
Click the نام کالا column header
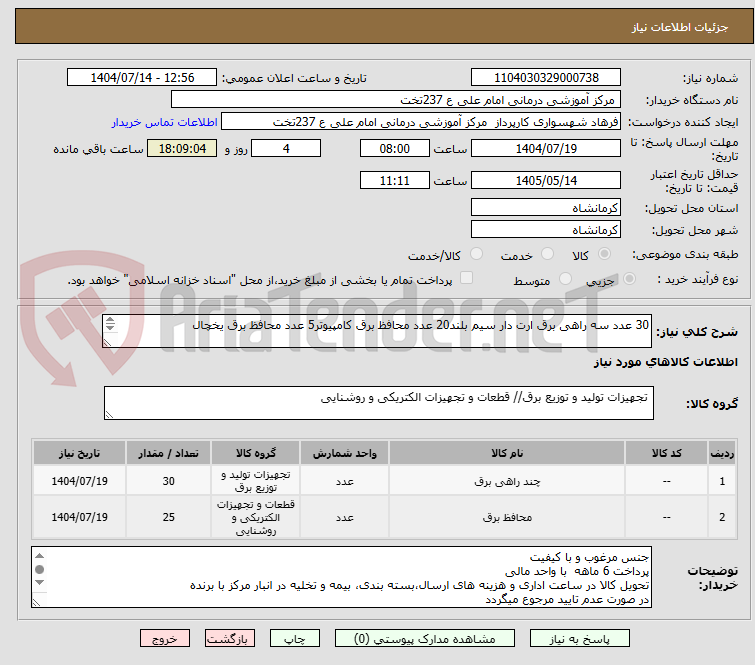pos(507,453)
